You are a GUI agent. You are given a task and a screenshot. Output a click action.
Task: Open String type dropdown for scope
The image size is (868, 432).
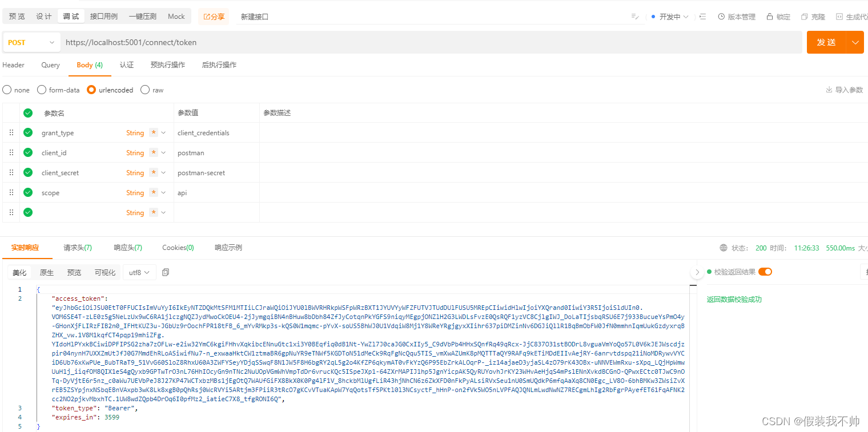pyautogui.click(x=163, y=192)
